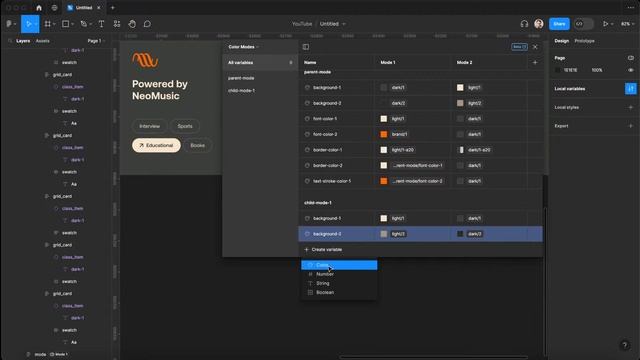Click font-color-2 Mode 1 orange swatch

(384, 134)
